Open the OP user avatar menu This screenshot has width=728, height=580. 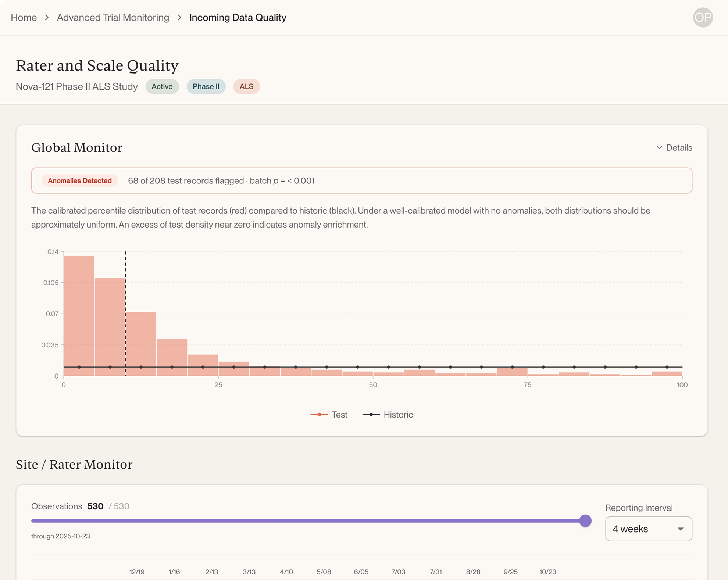pyautogui.click(x=703, y=17)
